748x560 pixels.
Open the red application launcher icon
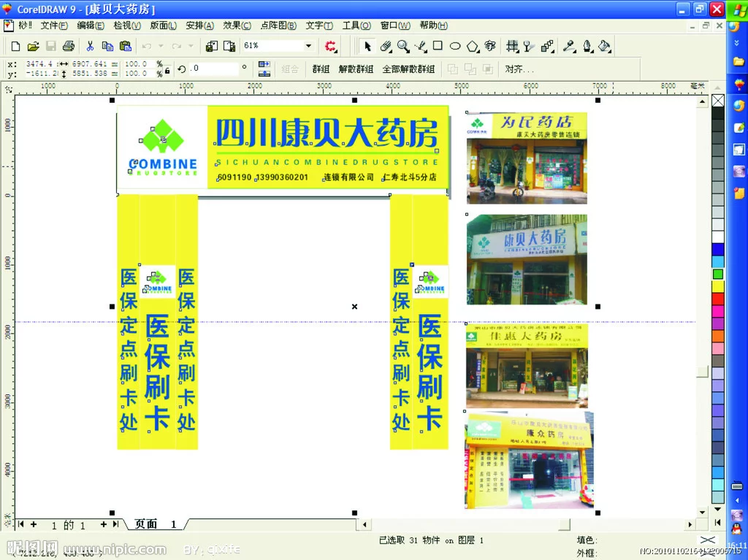click(330, 46)
